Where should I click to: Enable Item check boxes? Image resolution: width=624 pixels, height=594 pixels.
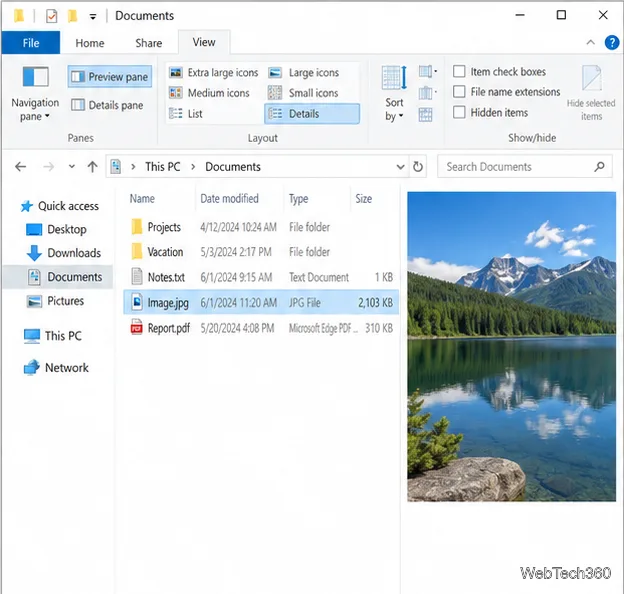click(x=459, y=71)
